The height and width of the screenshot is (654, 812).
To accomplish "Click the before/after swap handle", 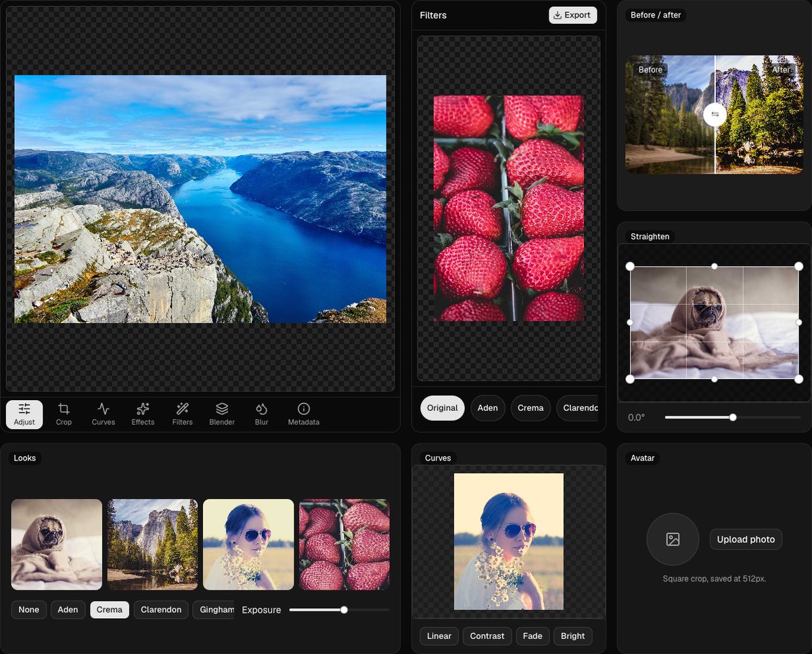I will 715,114.
